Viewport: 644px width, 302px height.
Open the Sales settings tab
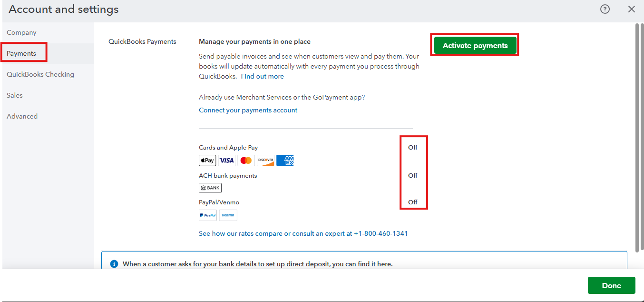click(x=15, y=95)
